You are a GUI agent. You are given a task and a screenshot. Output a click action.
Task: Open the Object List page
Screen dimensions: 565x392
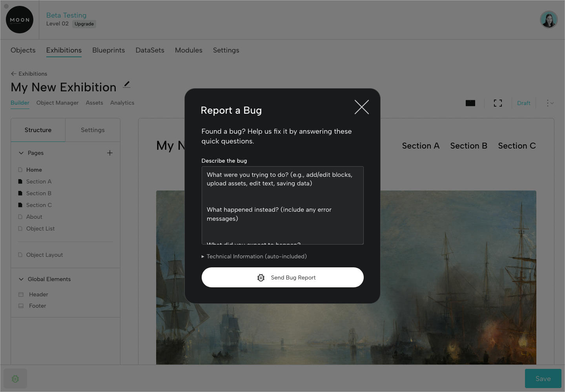(x=40, y=229)
